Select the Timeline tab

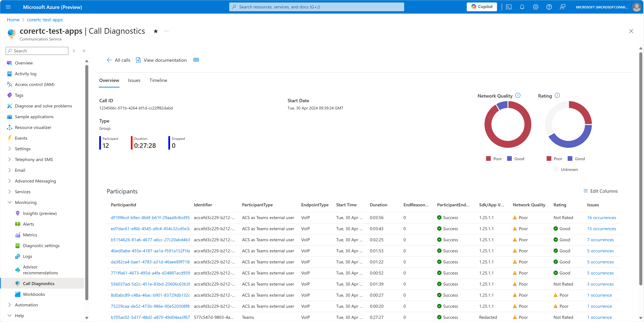pos(158,80)
